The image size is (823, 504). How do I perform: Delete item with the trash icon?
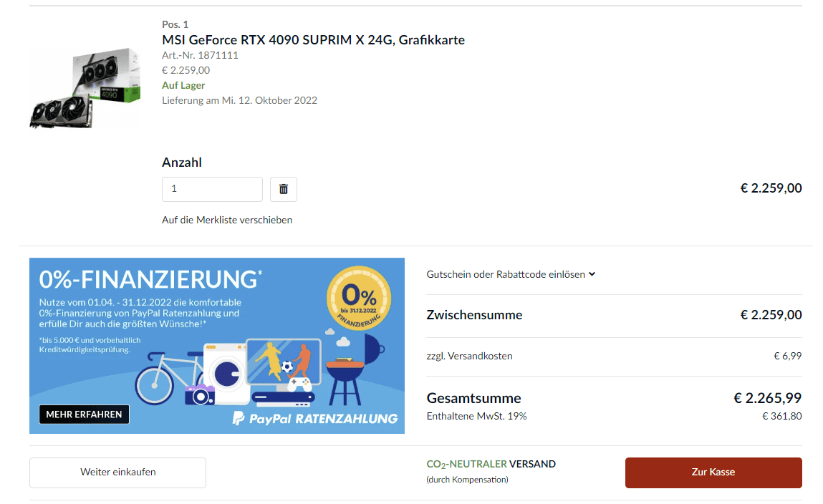(x=284, y=189)
